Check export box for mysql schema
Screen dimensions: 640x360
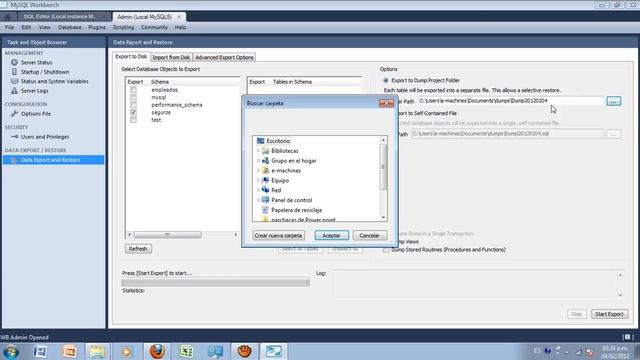(x=133, y=97)
